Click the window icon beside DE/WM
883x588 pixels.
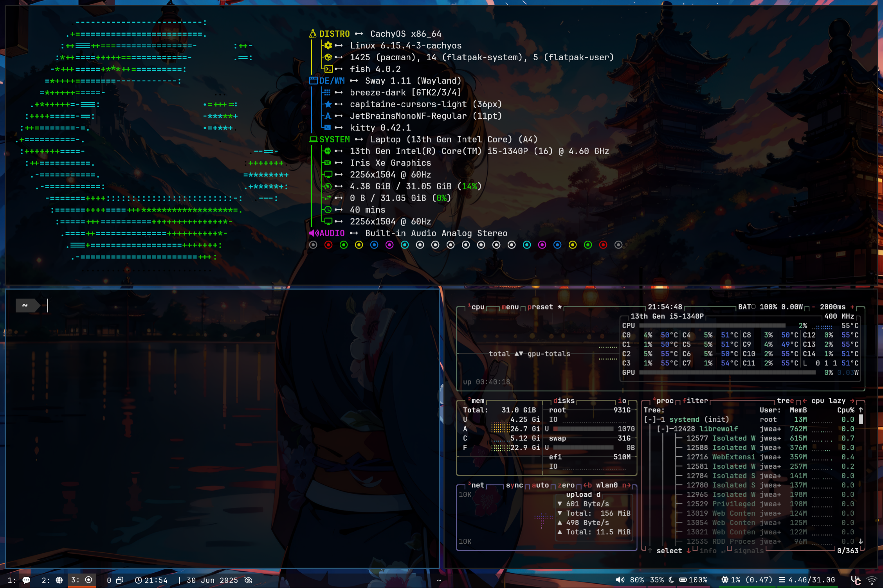[x=313, y=81]
